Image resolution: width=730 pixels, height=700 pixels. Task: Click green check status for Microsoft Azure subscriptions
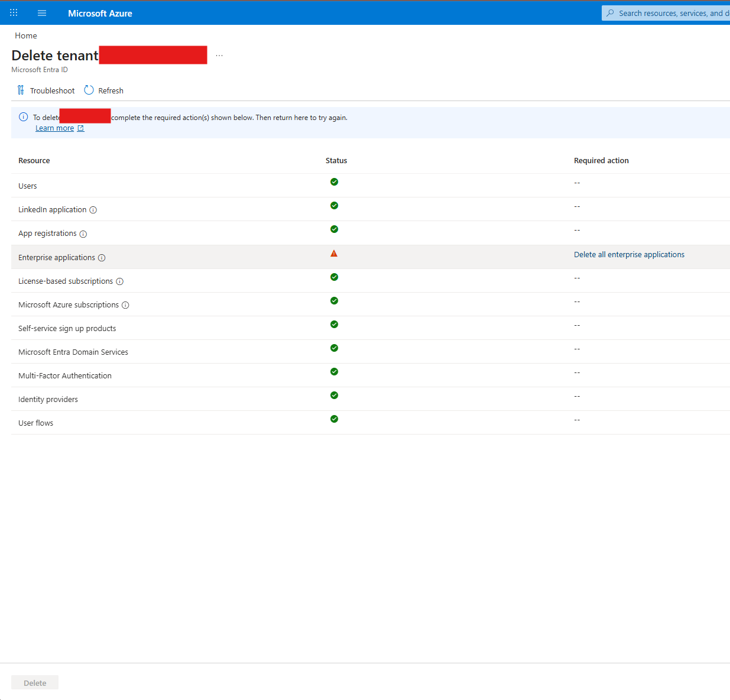(334, 301)
